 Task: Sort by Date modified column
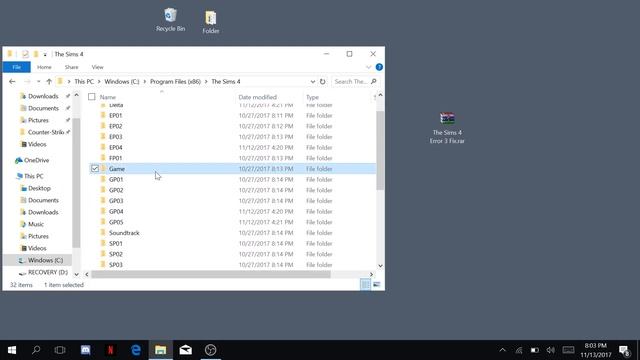258,97
